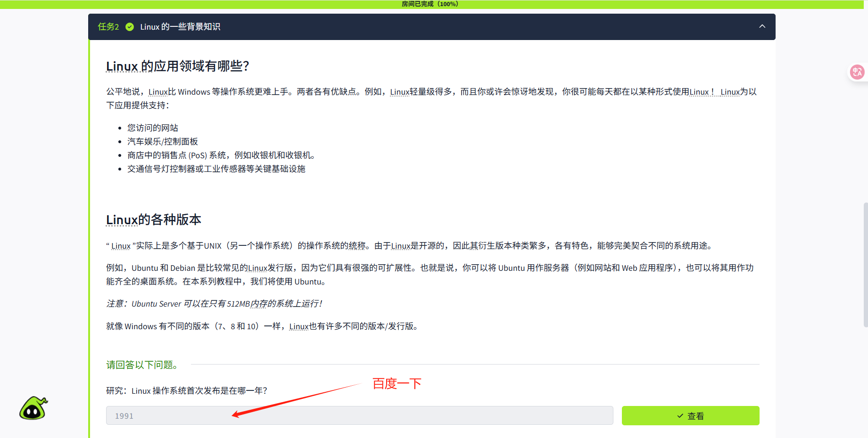The image size is (868, 438).
Task: Click the green mascot chat icon
Action: 33,408
